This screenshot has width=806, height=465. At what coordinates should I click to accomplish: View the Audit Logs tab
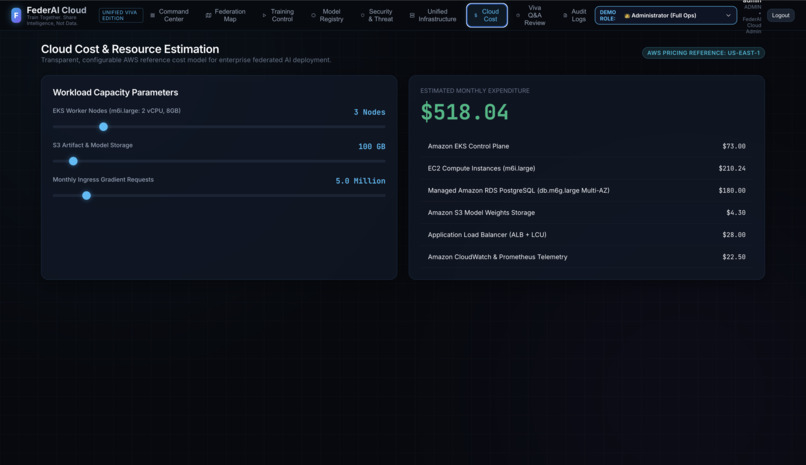tap(574, 15)
